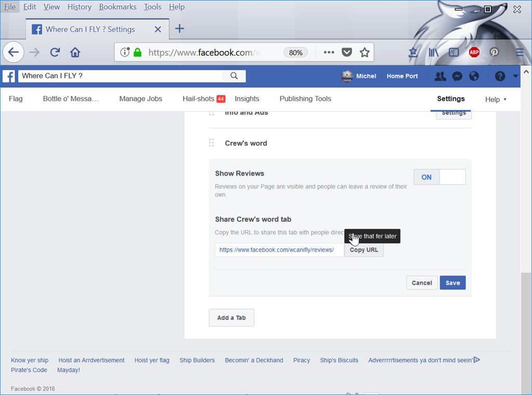Bookmark this page with star icon
The width and height of the screenshot is (532, 395).
pyautogui.click(x=365, y=52)
